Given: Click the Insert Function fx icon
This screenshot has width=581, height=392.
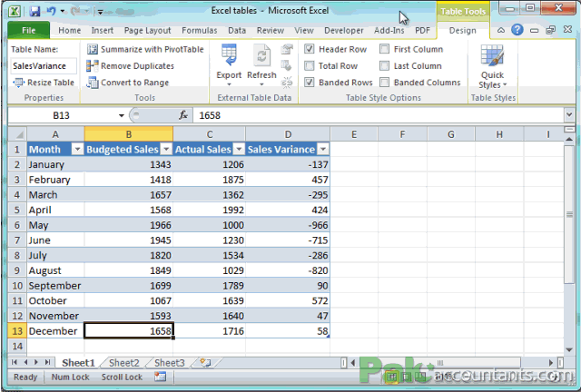Looking at the screenshot, I should (x=183, y=115).
